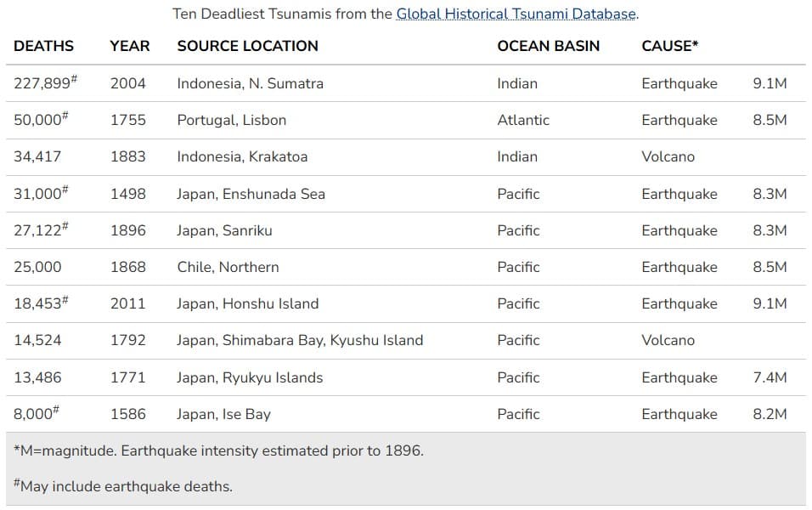The image size is (812, 510).
Task: Click the 18,453 deaths figure
Action: 41,303
